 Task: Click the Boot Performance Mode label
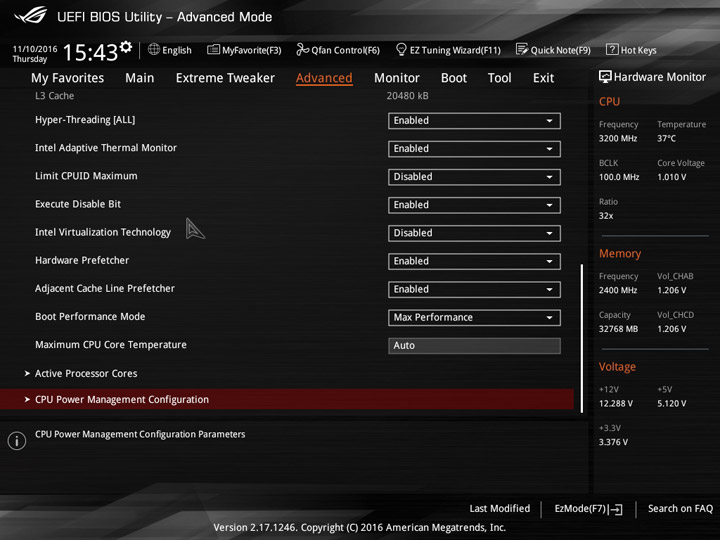point(90,316)
